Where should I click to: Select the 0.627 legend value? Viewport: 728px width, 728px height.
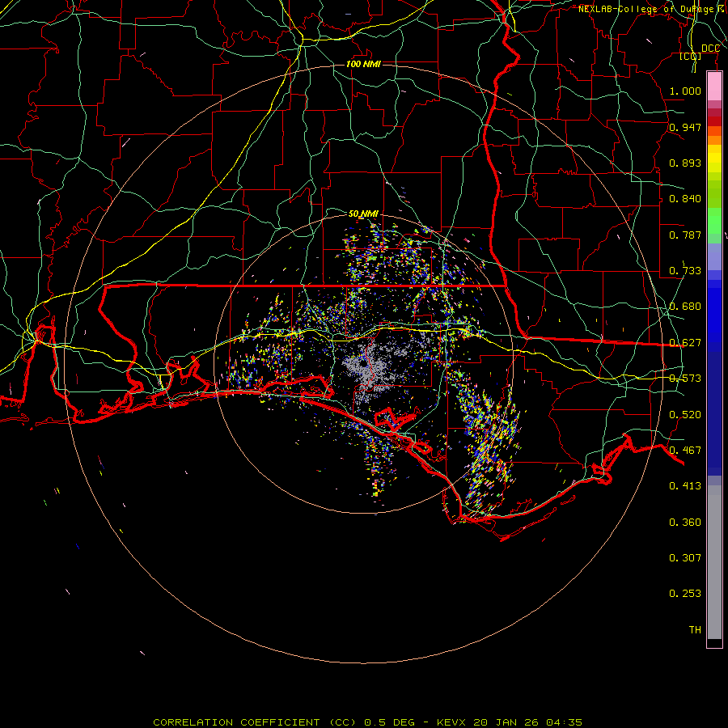point(685,343)
